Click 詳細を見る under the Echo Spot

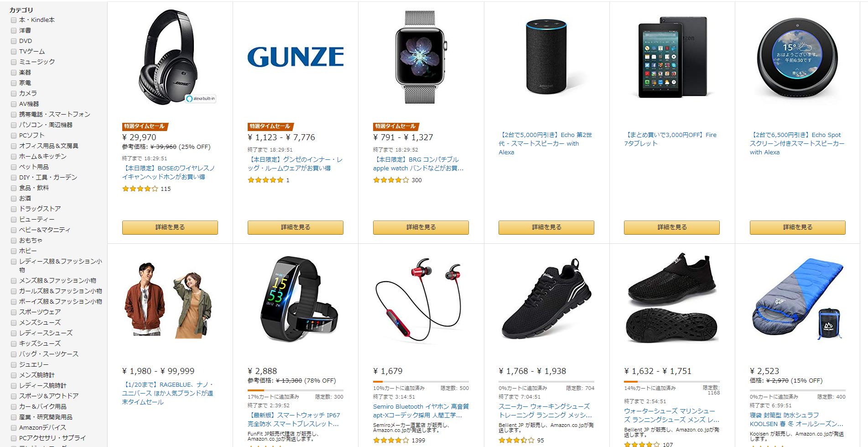pyautogui.click(x=797, y=227)
